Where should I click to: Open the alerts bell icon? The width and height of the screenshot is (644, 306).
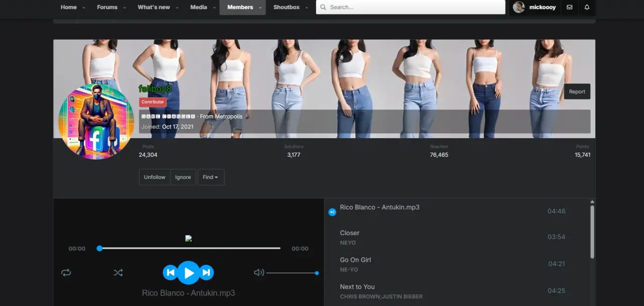587,7
